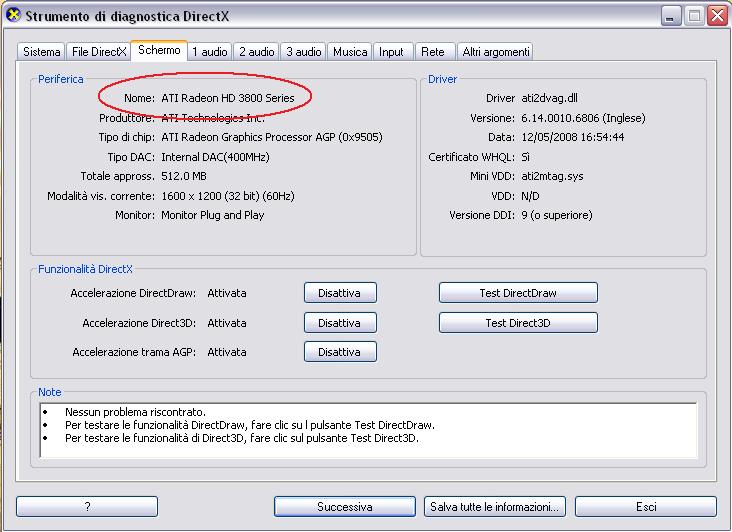Click the Versione DDI value 9 (o superiore)
The image size is (732, 532).
pyautogui.click(x=557, y=215)
